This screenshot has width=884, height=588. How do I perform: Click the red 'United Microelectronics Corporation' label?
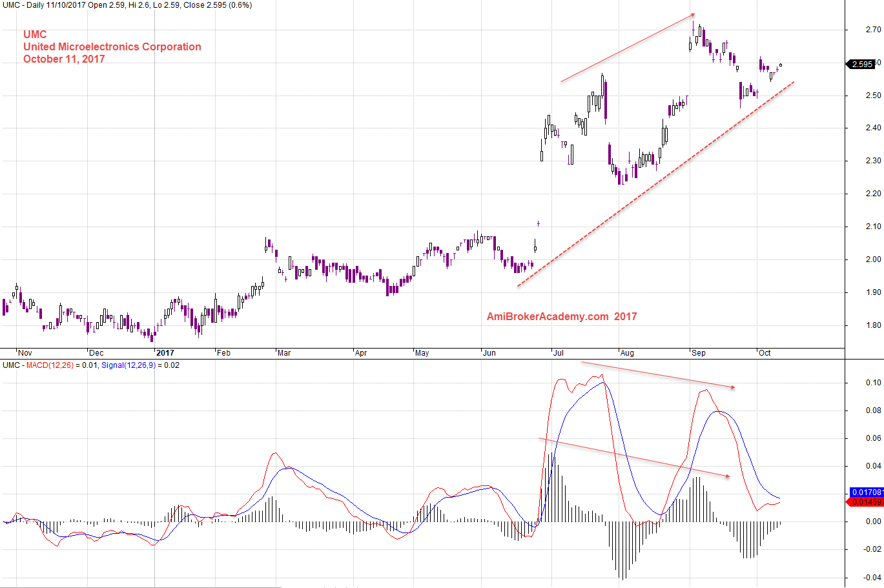[112, 46]
